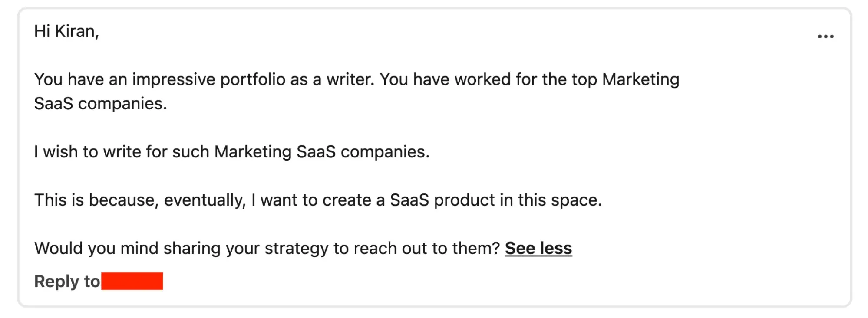The width and height of the screenshot is (868, 318).
Task: Click the bold Reply to label
Action: click(x=66, y=281)
